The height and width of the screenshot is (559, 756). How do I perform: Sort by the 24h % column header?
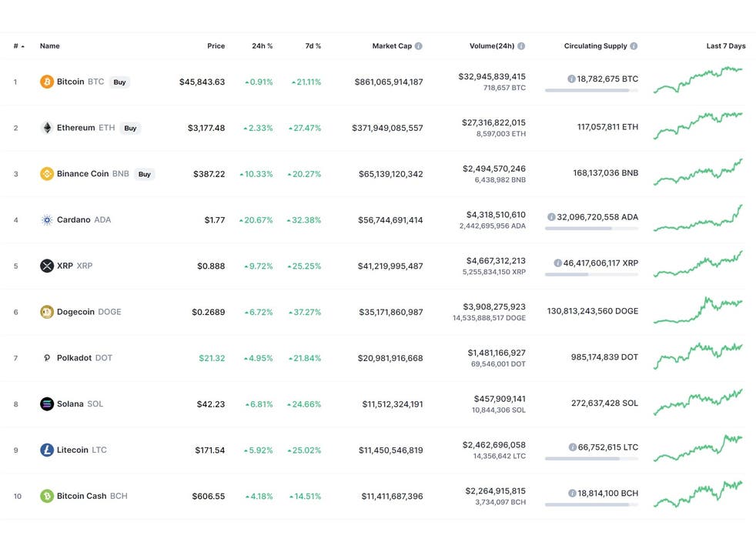[263, 46]
